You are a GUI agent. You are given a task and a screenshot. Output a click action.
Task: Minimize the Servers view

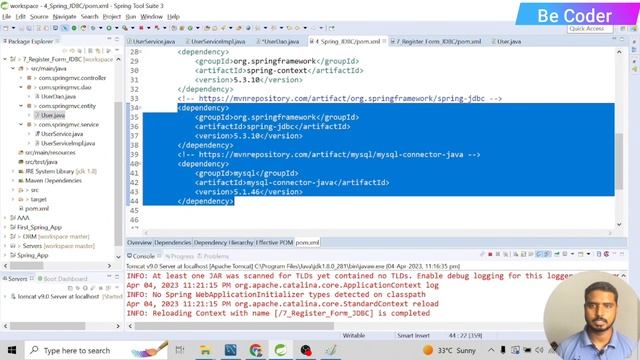pos(109,277)
